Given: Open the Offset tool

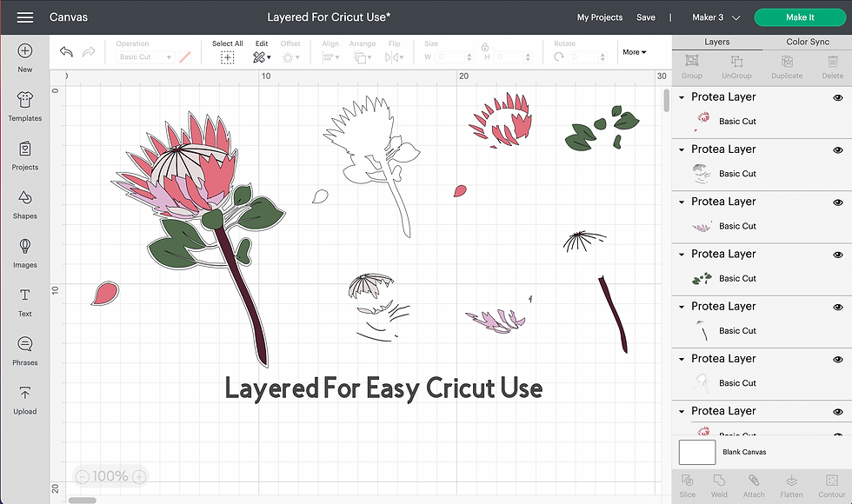Looking at the screenshot, I should click(x=290, y=52).
